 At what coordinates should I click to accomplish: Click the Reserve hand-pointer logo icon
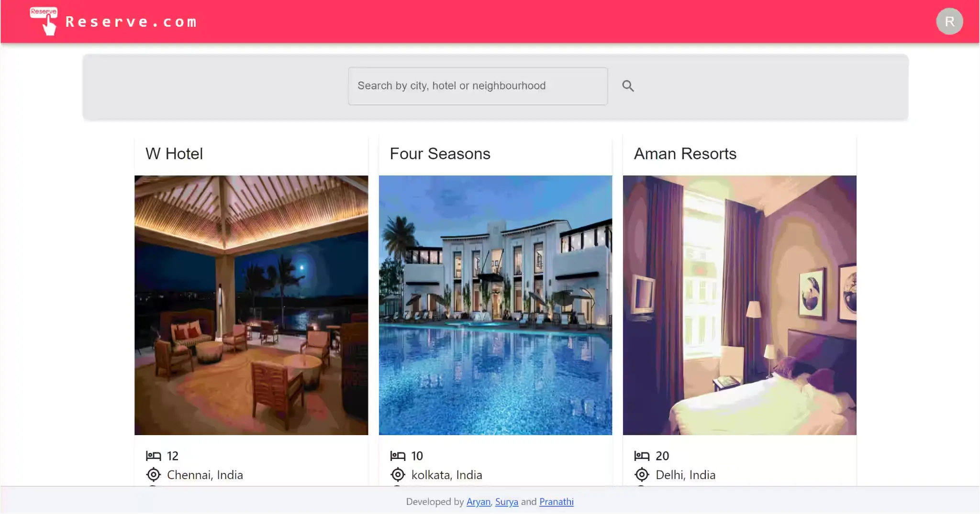click(44, 21)
